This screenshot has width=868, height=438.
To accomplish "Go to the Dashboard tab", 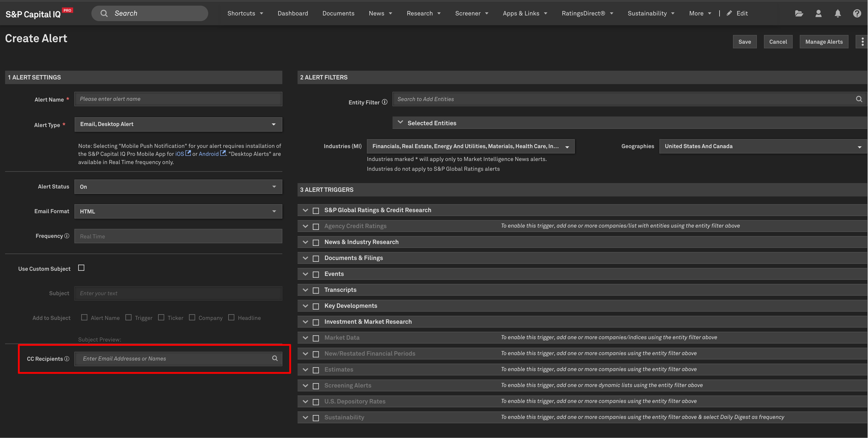I will click(293, 14).
